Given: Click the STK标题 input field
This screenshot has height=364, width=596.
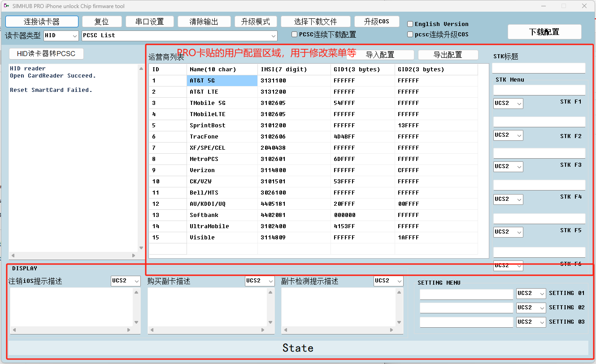Looking at the screenshot, I should click(x=538, y=68).
